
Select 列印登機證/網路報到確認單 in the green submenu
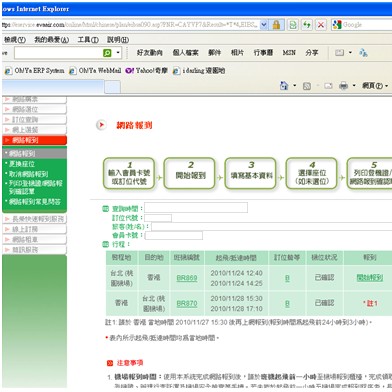tap(36, 187)
